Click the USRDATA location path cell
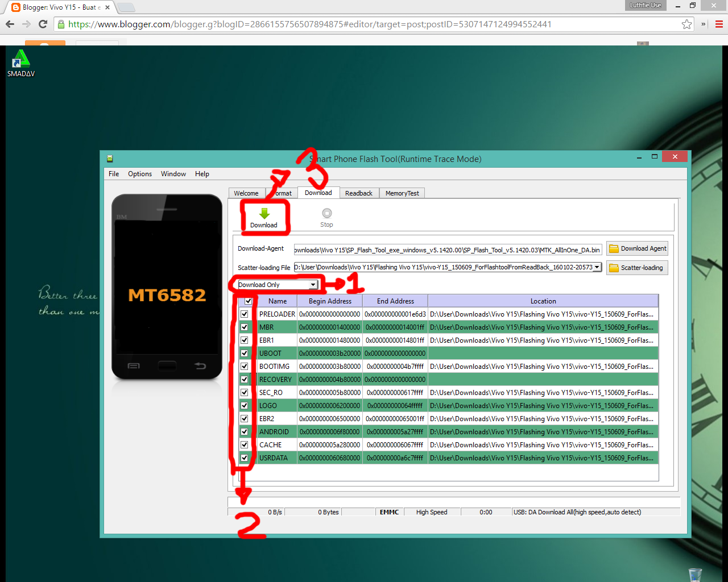This screenshot has height=582, width=728. click(543, 458)
